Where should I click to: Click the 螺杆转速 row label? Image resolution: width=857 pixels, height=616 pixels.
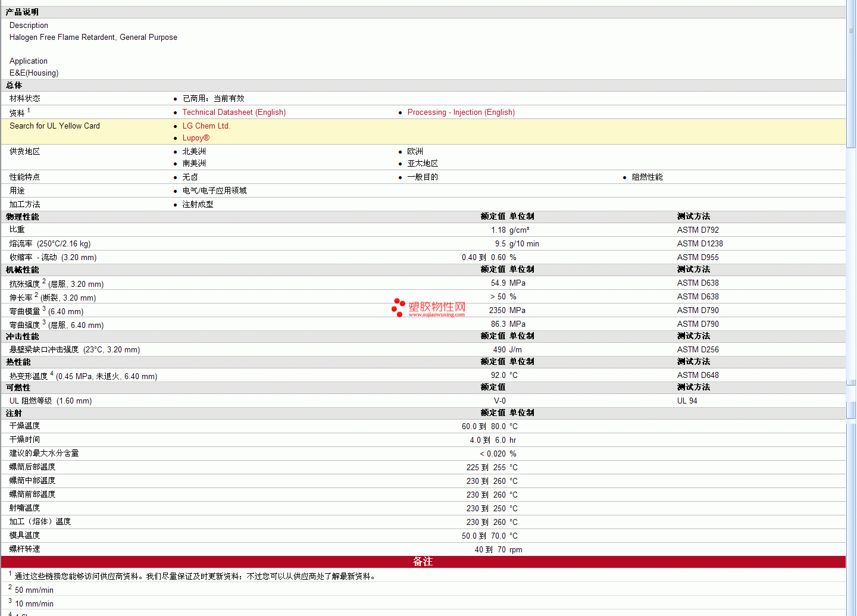coord(24,549)
